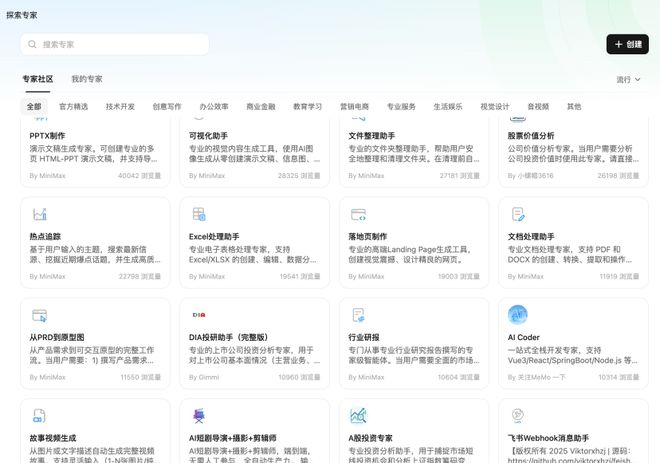
Task: Switch to the 我的专家 tab
Action: pos(86,79)
